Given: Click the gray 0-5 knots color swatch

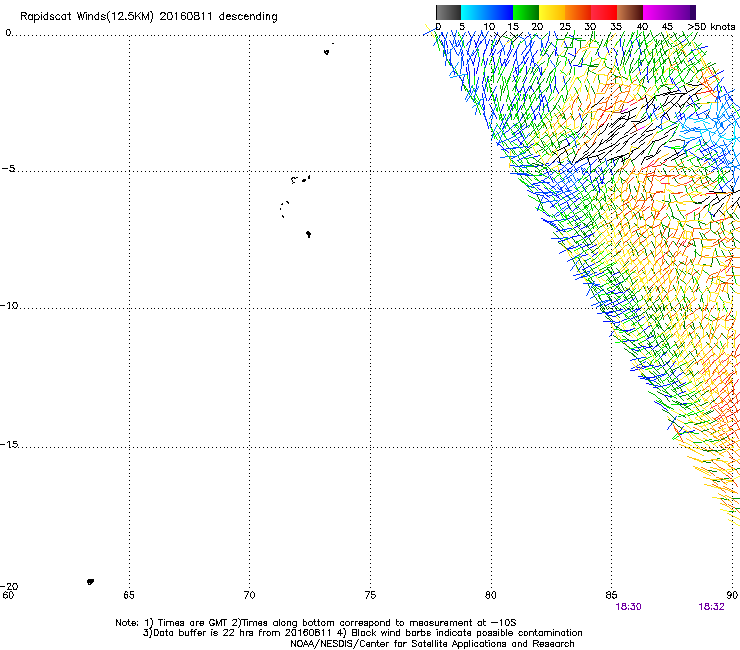Looking at the screenshot, I should (448, 12).
